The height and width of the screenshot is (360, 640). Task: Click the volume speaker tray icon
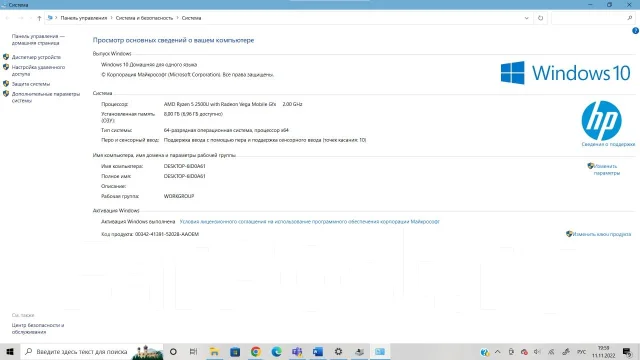(x=537, y=351)
